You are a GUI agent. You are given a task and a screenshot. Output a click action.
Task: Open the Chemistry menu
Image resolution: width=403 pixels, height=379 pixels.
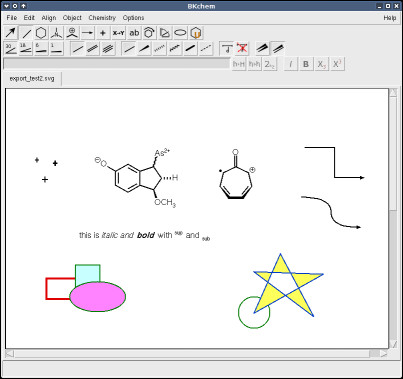(102, 18)
